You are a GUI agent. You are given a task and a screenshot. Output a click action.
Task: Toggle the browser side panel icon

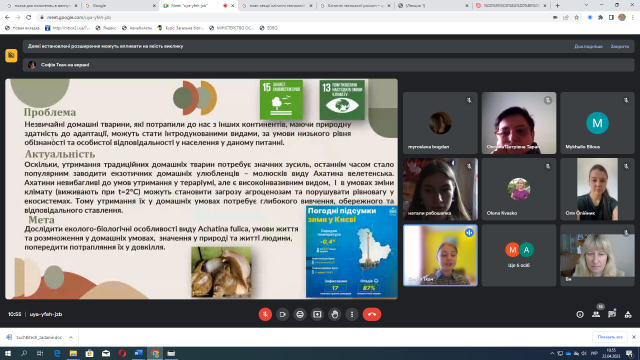[611, 17]
